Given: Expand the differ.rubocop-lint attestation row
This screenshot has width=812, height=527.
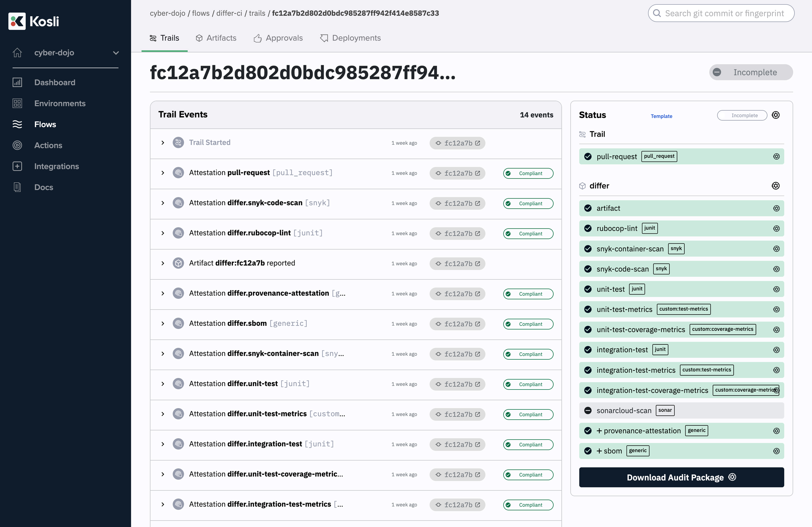Looking at the screenshot, I should coord(163,233).
